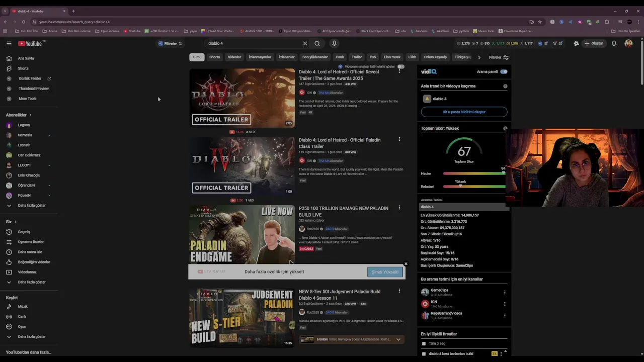Select the Shorts filter chip

pos(215,57)
